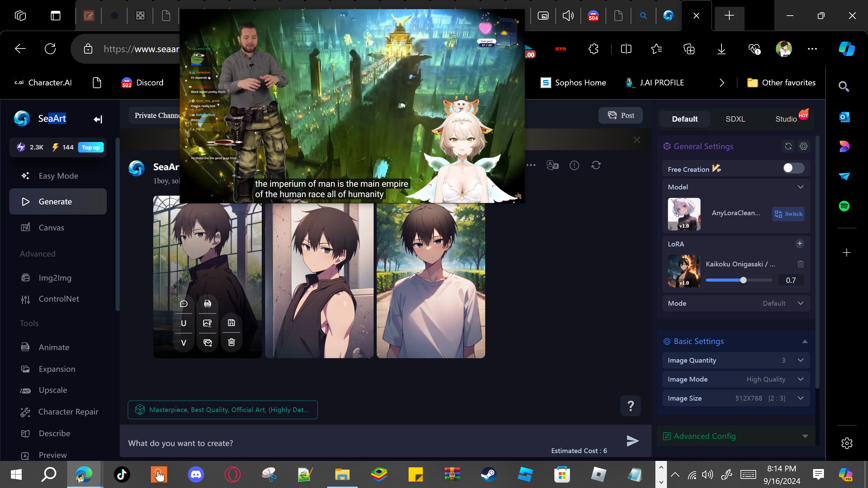This screenshot has height=488, width=868.
Task: Open Character Repair
Action: (x=58, y=412)
